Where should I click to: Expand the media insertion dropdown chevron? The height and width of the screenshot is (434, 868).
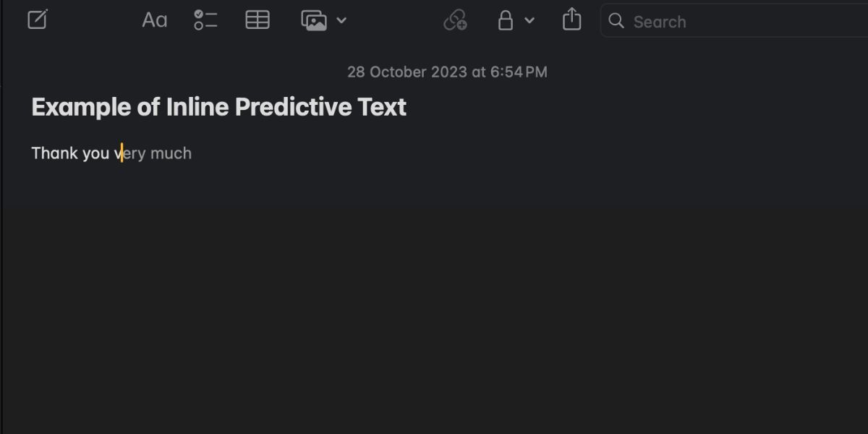pos(341,20)
